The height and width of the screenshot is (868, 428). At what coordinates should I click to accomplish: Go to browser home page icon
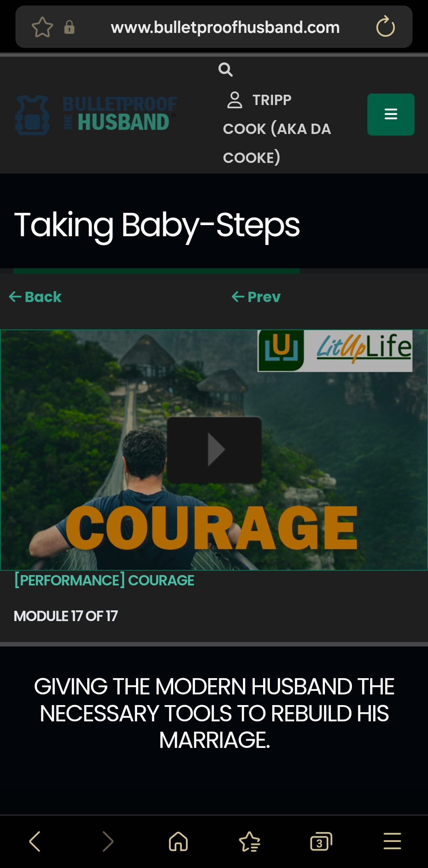point(178,841)
